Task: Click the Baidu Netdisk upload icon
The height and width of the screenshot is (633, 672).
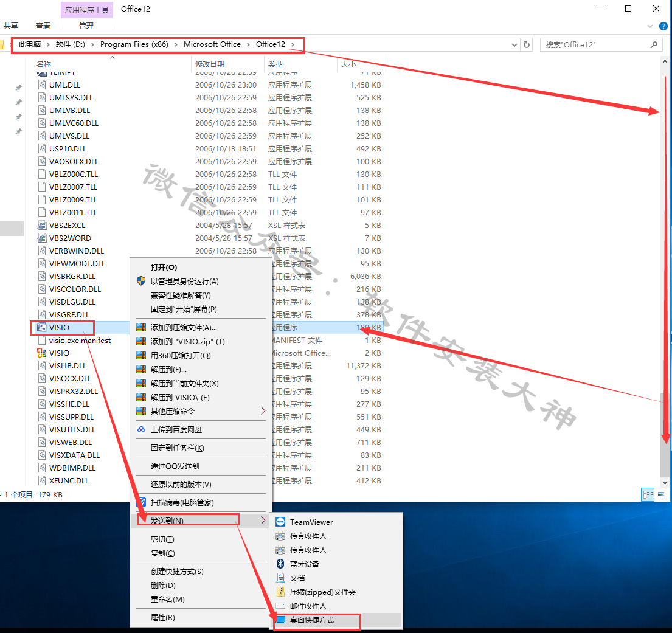Action: [x=141, y=429]
